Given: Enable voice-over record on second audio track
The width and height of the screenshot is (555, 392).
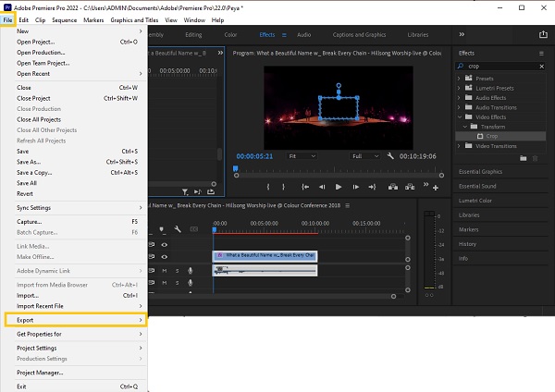Looking at the screenshot, I should coord(190,283).
